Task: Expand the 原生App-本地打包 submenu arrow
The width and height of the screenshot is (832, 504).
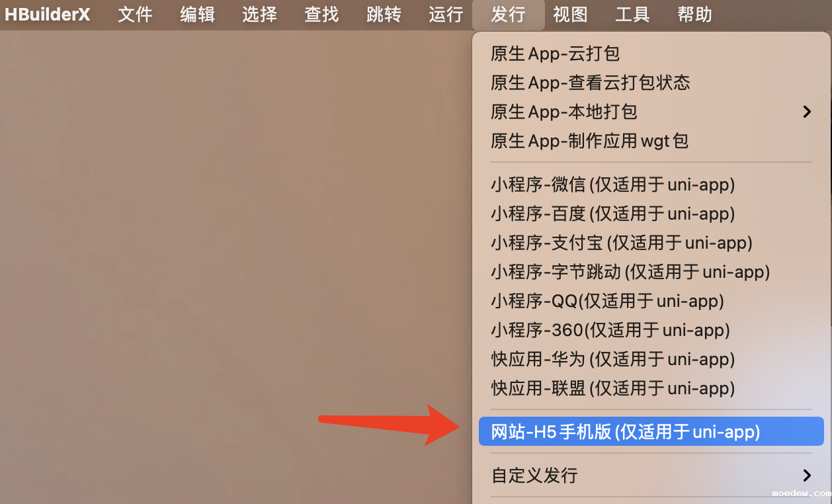Action: coord(806,112)
